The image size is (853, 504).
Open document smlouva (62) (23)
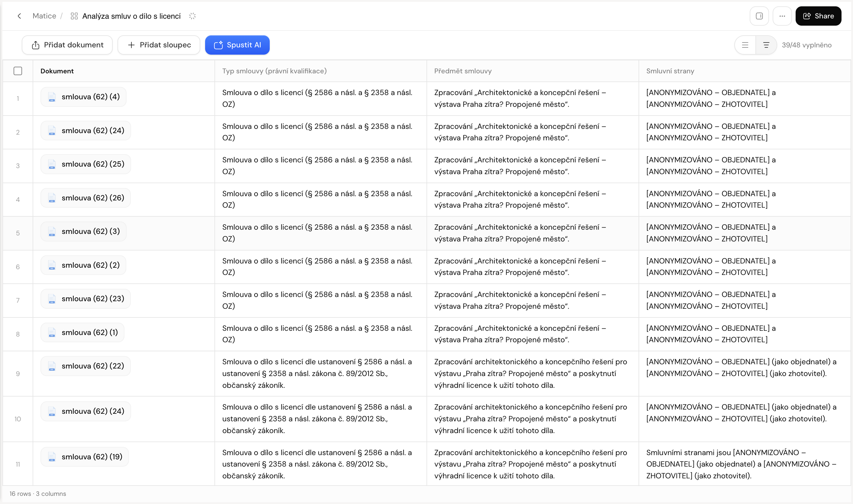(x=86, y=298)
